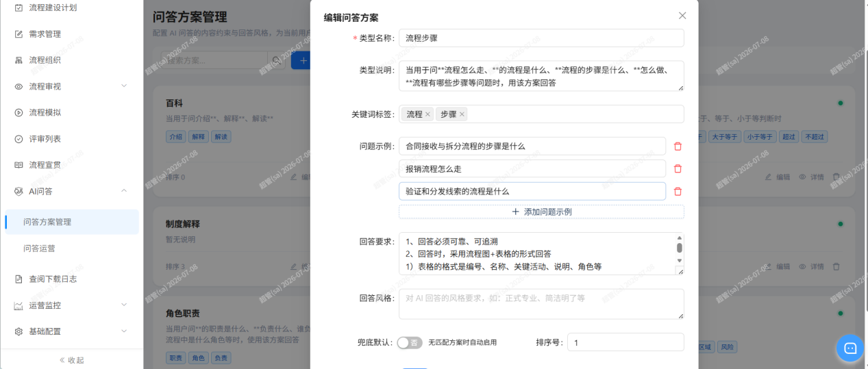Click the 流程宣贯 book icon in sidebar
Screen dimensions: 868x369
point(18,165)
